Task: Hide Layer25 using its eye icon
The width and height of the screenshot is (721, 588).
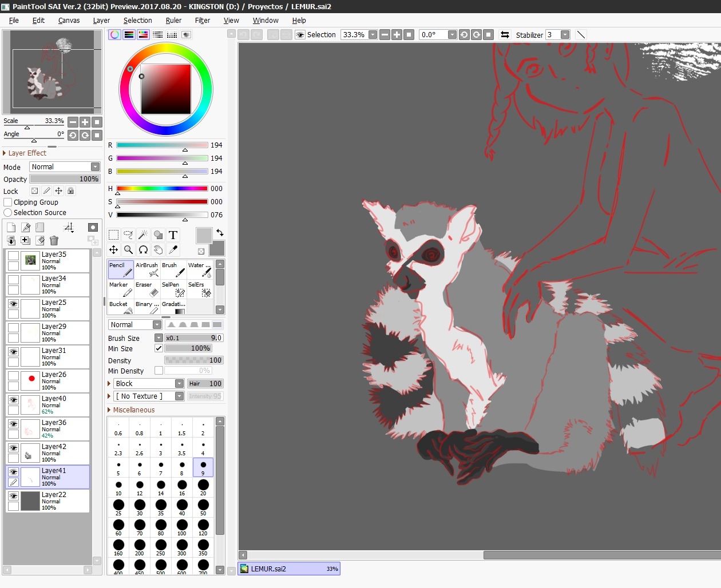Action: (x=13, y=304)
